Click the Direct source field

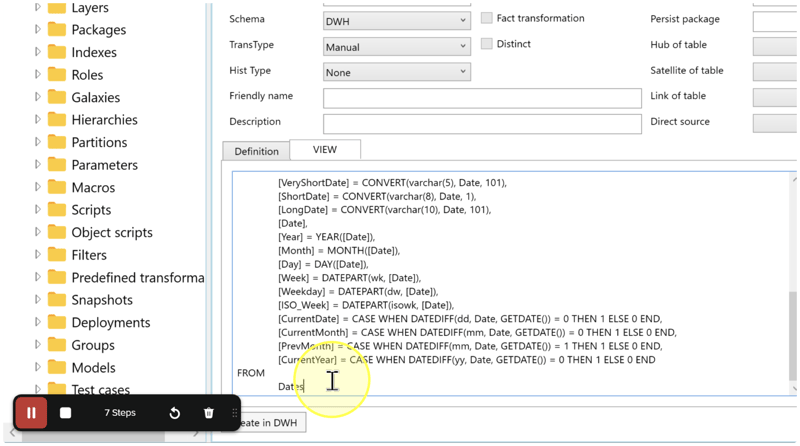tap(775, 123)
